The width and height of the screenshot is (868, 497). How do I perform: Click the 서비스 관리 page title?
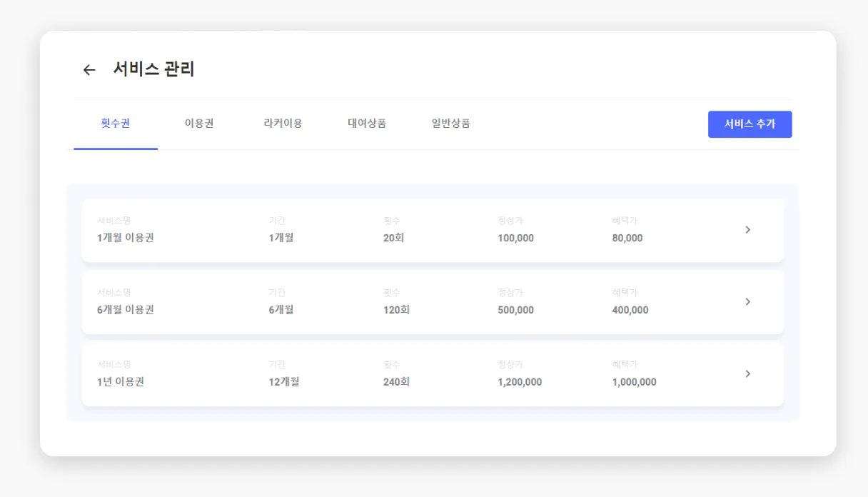[x=153, y=69]
